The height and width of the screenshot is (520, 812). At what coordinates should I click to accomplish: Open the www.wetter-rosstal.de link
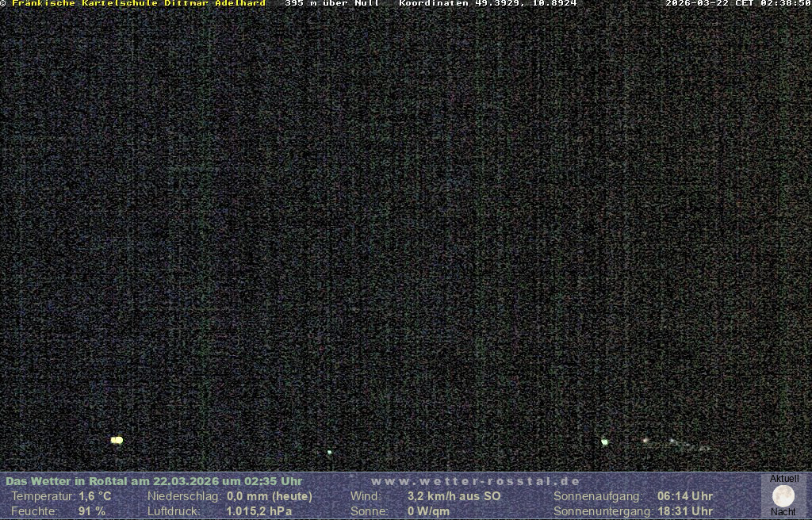point(475,481)
